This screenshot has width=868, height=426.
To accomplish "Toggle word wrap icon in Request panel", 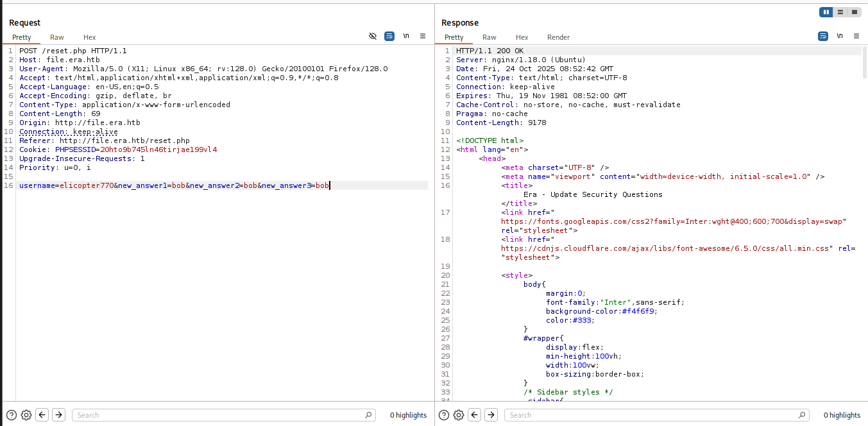I will (x=389, y=37).
